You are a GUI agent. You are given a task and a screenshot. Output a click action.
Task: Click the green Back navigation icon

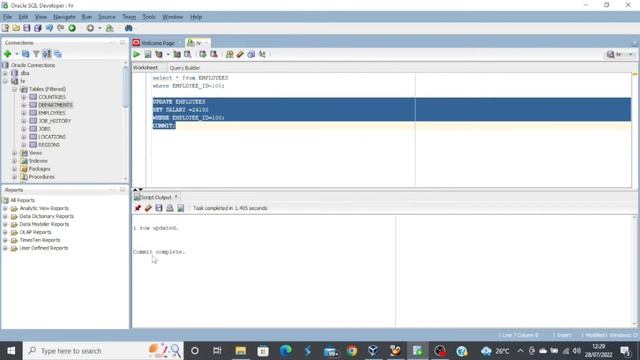click(72, 28)
